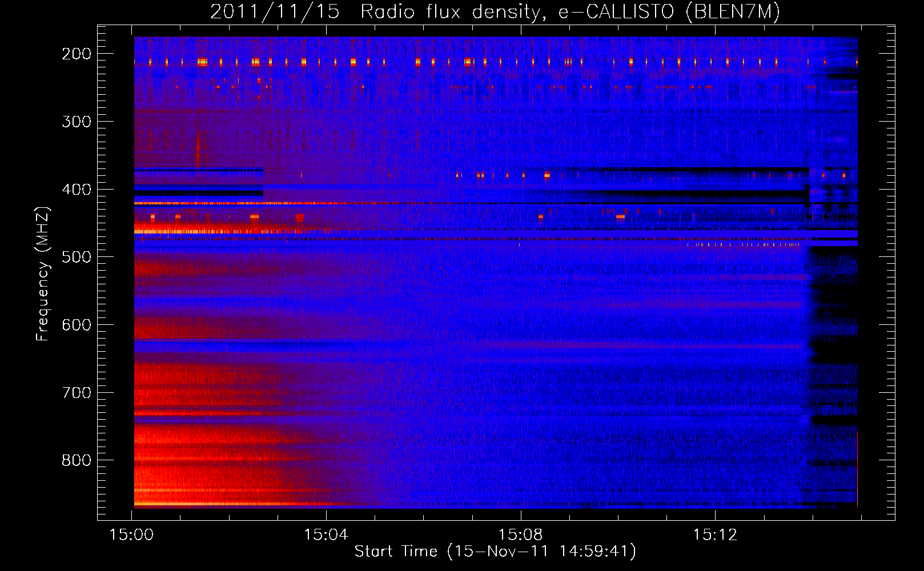This screenshot has width=924, height=571.
Task: Click the 600 frequency tick label
Action: (x=77, y=325)
